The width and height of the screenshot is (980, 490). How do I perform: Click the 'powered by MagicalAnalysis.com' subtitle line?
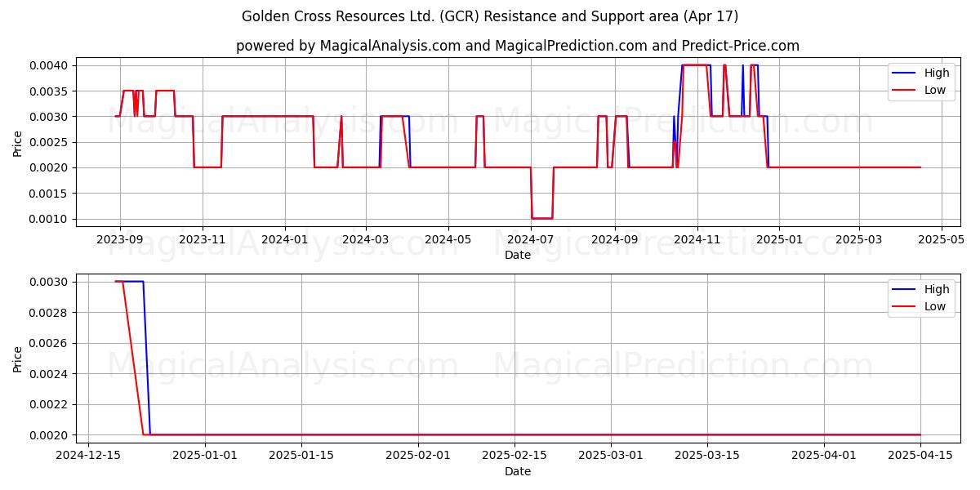coord(518,46)
